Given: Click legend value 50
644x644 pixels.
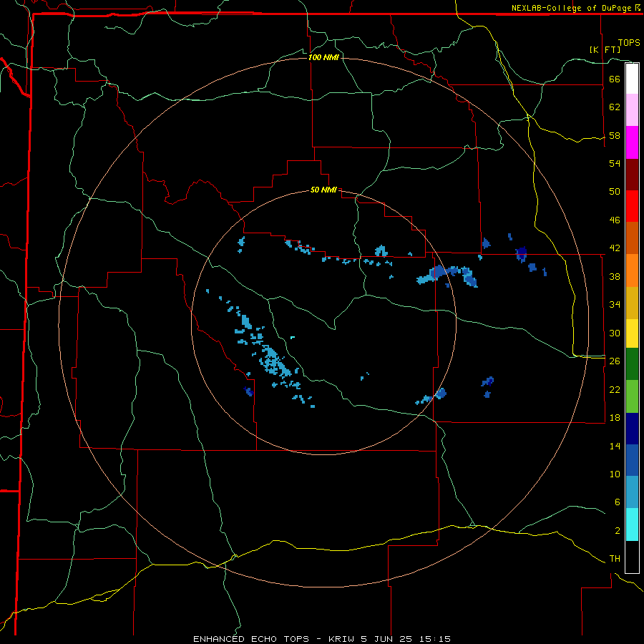Looking at the screenshot, I should (x=615, y=192).
